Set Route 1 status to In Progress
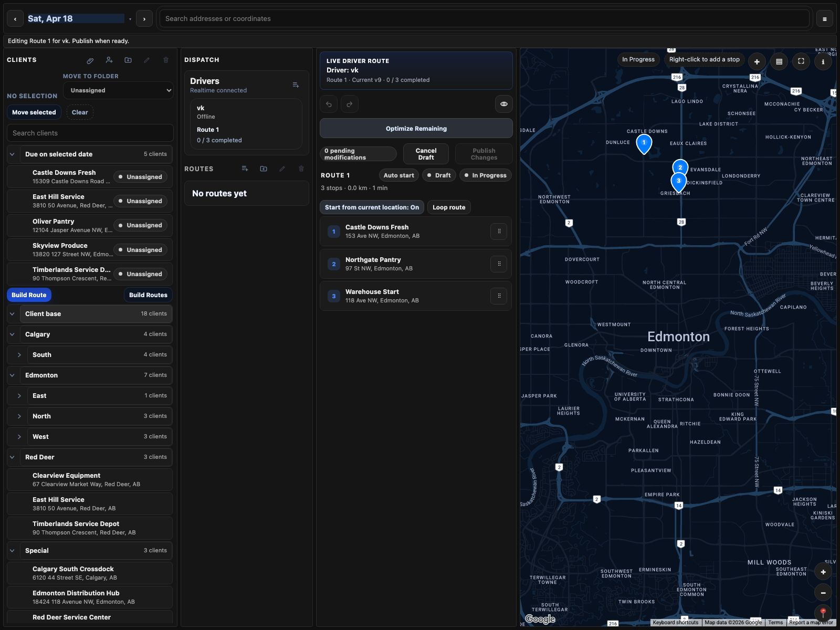This screenshot has height=630, width=840. 485,175
